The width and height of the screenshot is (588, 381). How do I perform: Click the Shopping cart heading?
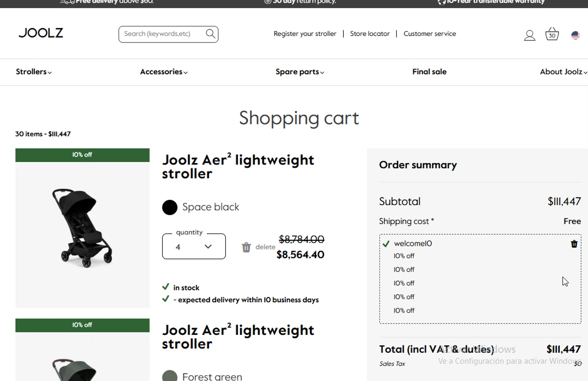click(299, 118)
